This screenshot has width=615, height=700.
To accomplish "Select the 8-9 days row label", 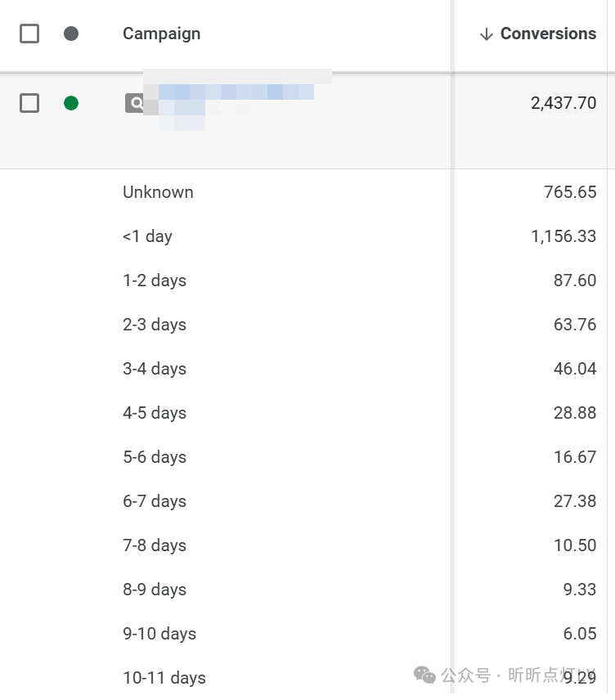I will [155, 590].
